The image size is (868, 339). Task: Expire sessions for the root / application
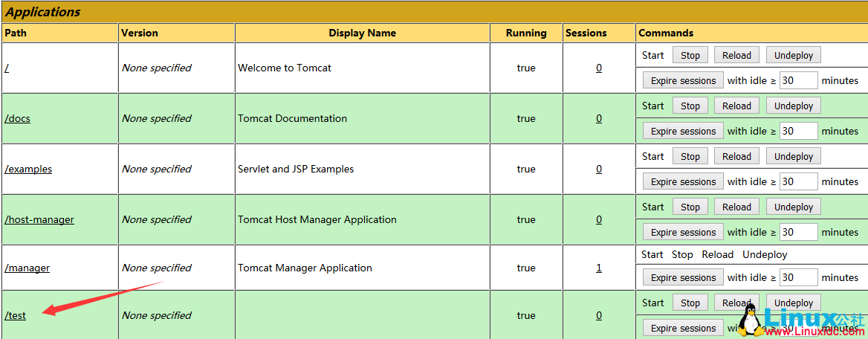coord(683,80)
